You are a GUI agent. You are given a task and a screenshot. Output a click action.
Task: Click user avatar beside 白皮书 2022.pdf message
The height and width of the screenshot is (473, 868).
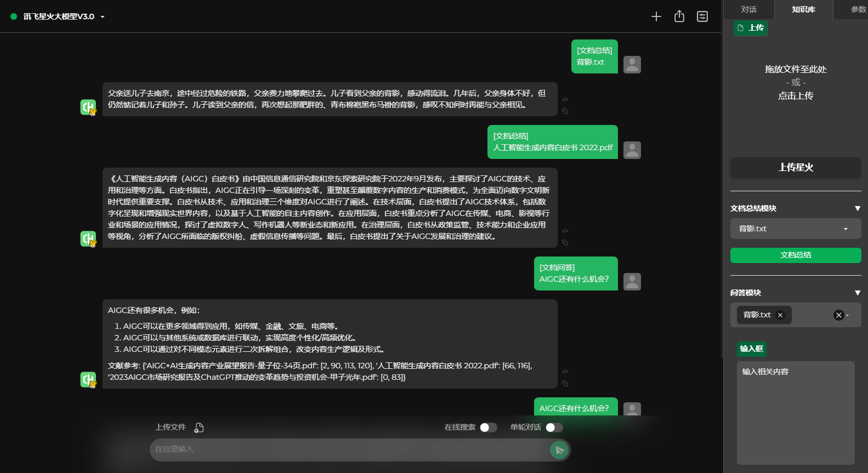coord(632,150)
